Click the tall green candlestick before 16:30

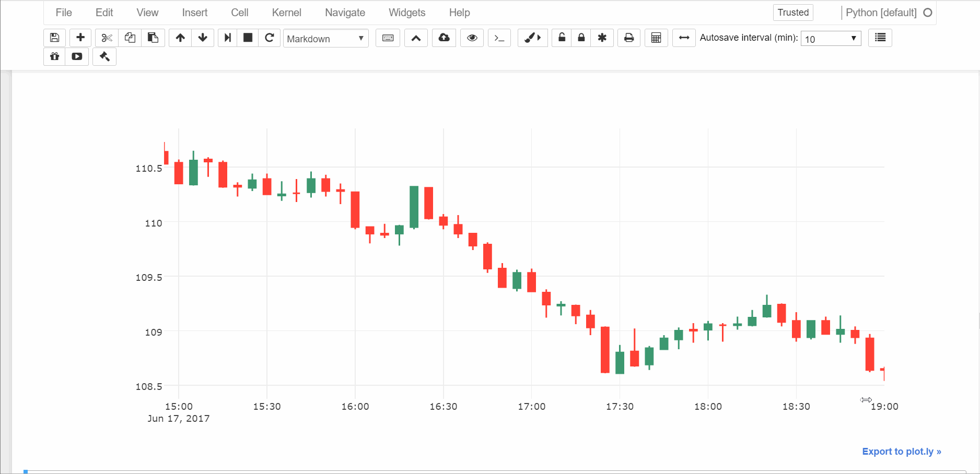(x=414, y=207)
